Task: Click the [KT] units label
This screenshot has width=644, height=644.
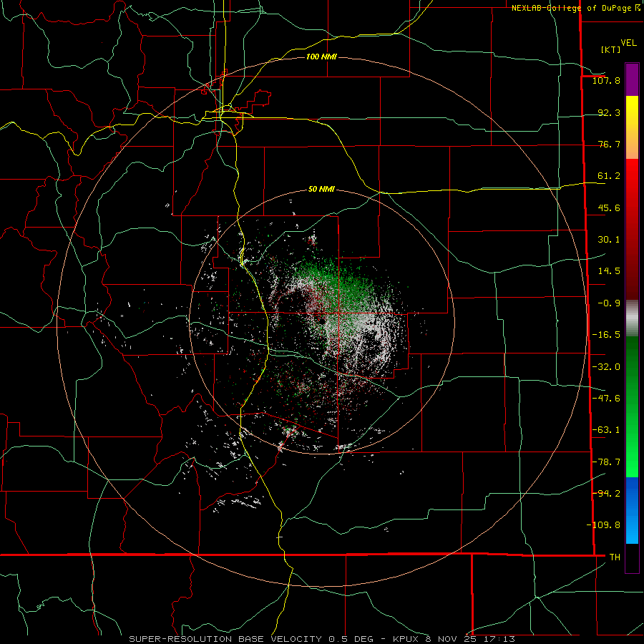Action: tap(610, 49)
